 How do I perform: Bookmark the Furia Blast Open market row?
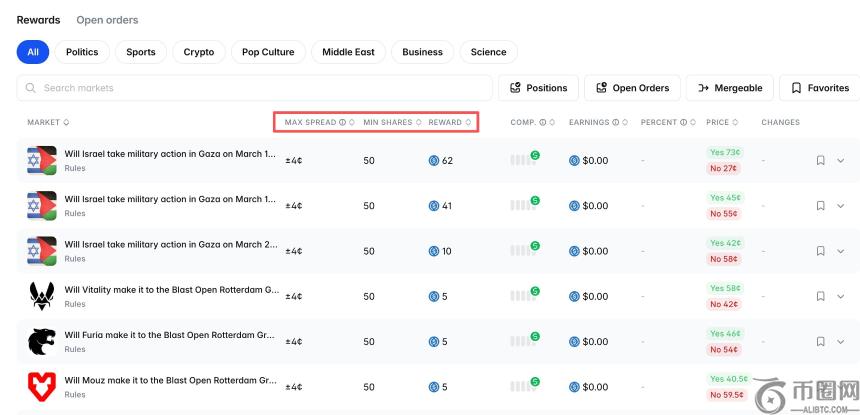[820, 341]
